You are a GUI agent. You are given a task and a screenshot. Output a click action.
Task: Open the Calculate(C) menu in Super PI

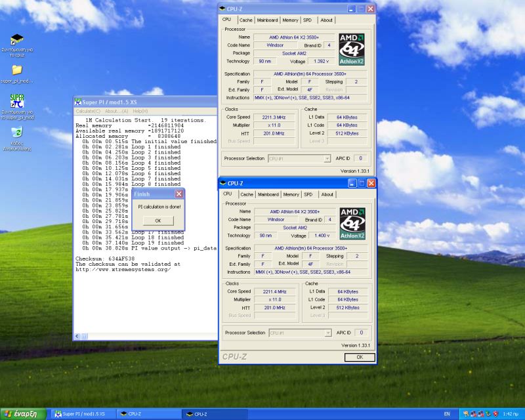point(88,111)
